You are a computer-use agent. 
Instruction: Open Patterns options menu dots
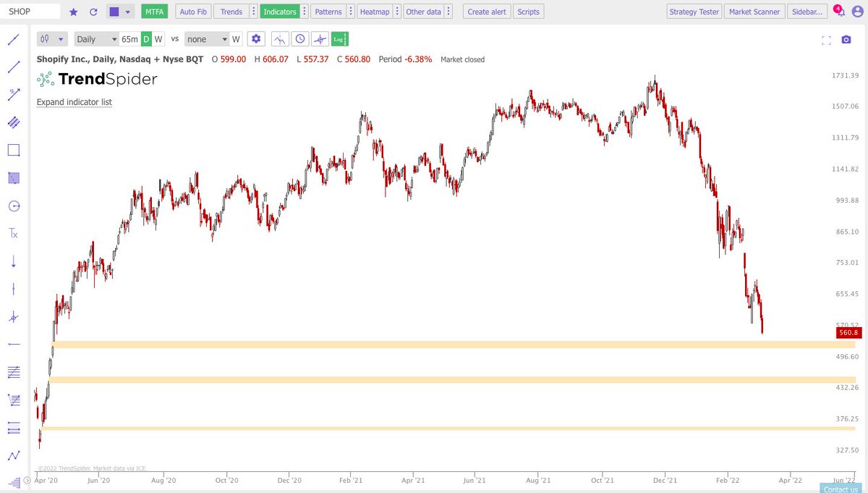pos(350,12)
